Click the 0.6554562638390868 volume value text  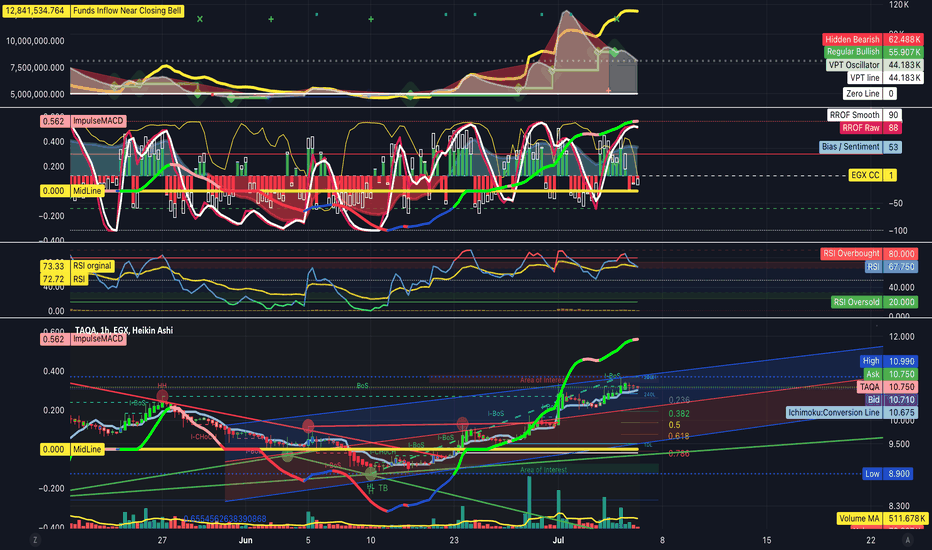pyautogui.click(x=225, y=519)
